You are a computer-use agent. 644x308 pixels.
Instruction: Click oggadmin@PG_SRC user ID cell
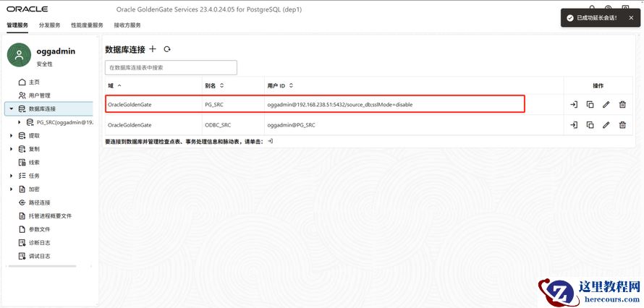click(x=291, y=125)
